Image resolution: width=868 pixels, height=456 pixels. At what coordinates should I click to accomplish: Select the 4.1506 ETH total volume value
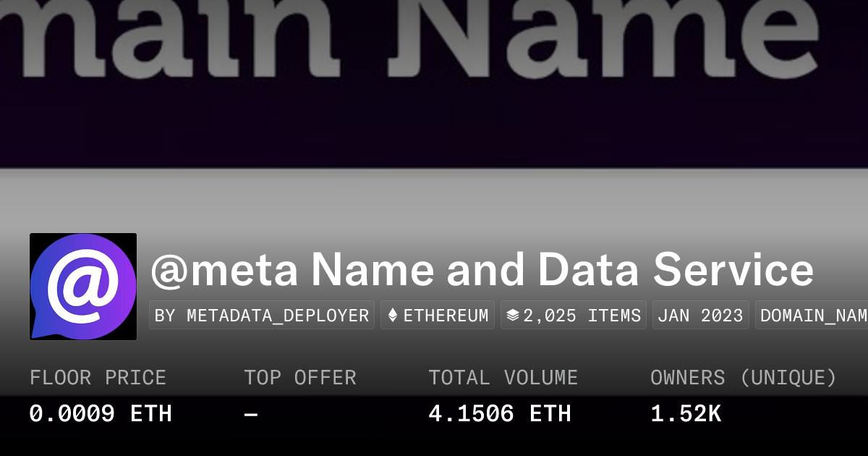500,414
